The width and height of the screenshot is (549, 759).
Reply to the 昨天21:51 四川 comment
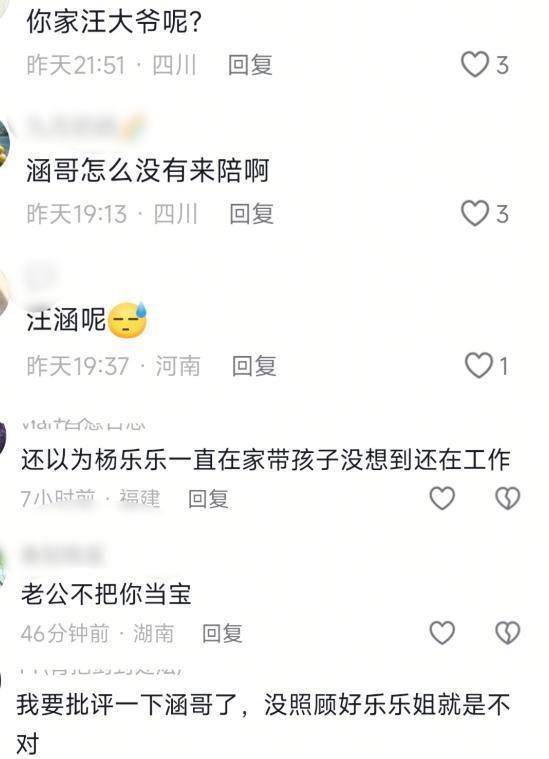[x=250, y=65]
